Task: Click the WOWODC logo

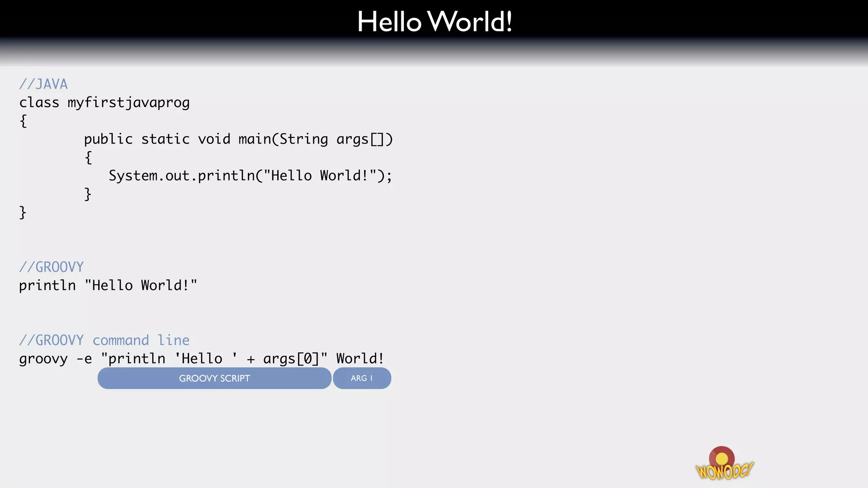Action: 724,463
